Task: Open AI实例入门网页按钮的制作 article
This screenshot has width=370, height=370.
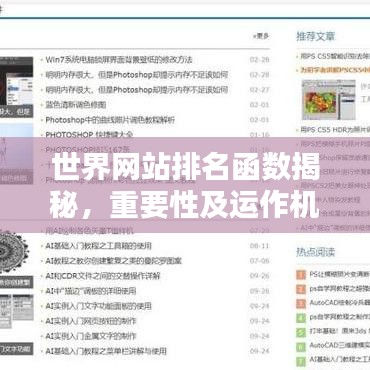Action: (91, 321)
